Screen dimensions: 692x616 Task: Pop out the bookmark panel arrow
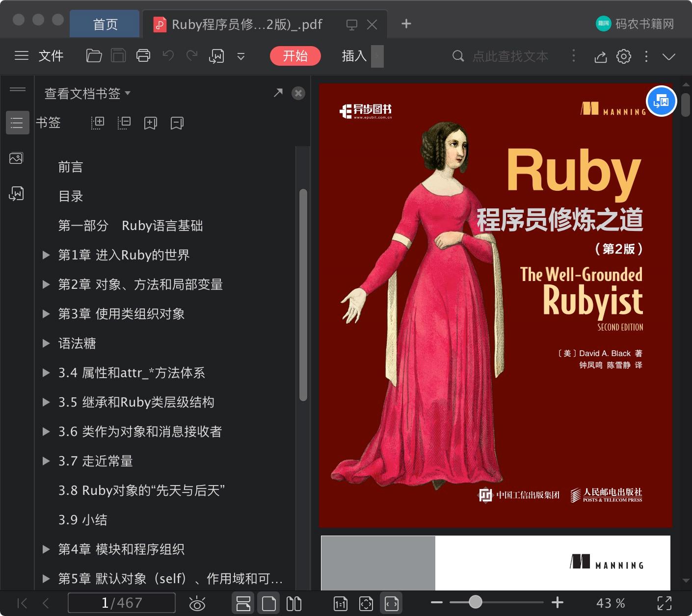click(x=278, y=93)
